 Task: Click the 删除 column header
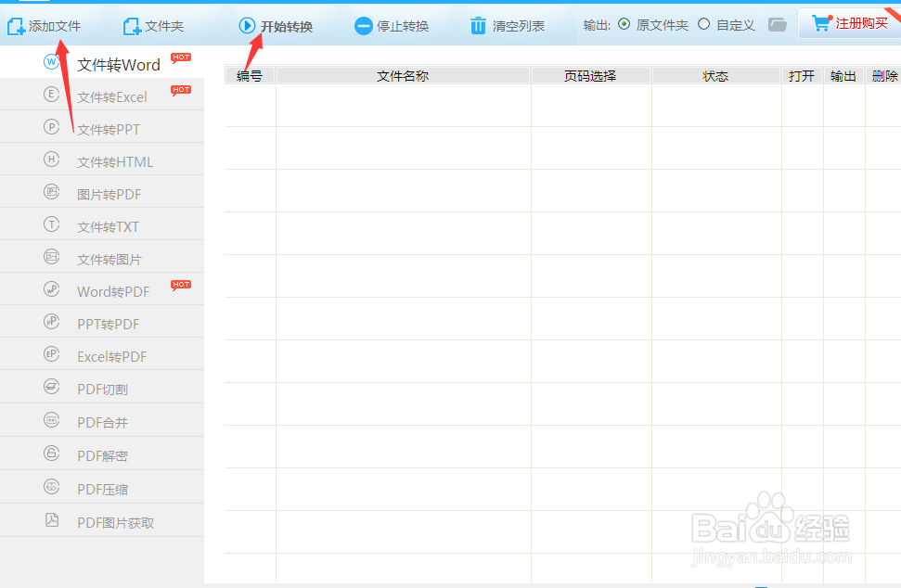point(883,76)
